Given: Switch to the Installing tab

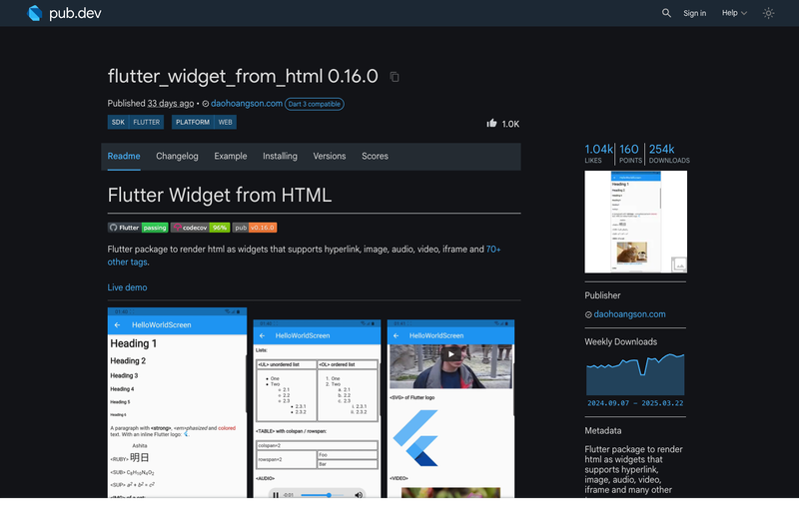Looking at the screenshot, I should point(280,157).
